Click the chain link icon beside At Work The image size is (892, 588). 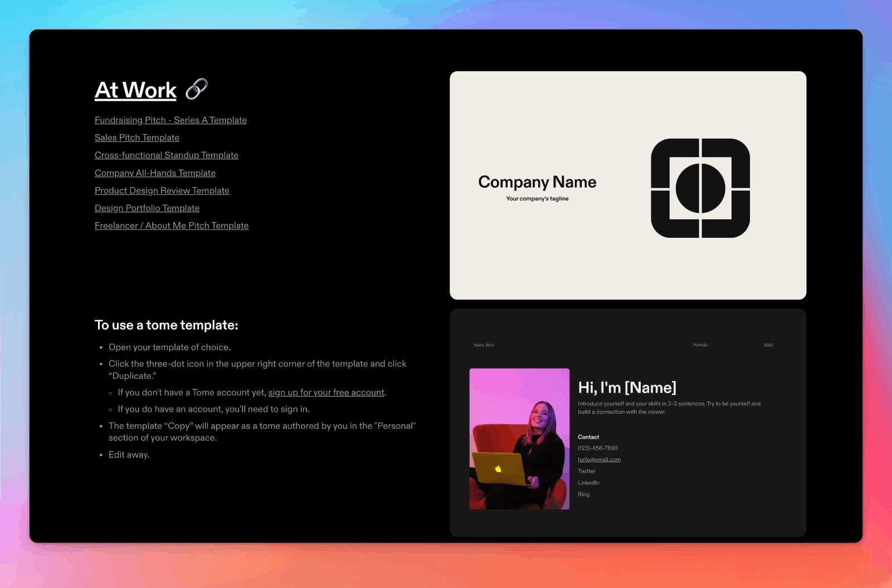coord(197,89)
